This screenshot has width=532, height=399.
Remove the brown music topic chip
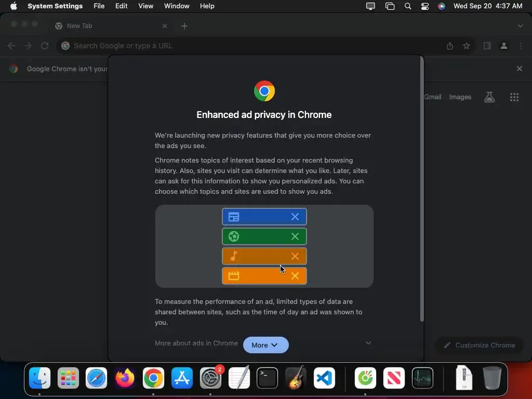295,256
